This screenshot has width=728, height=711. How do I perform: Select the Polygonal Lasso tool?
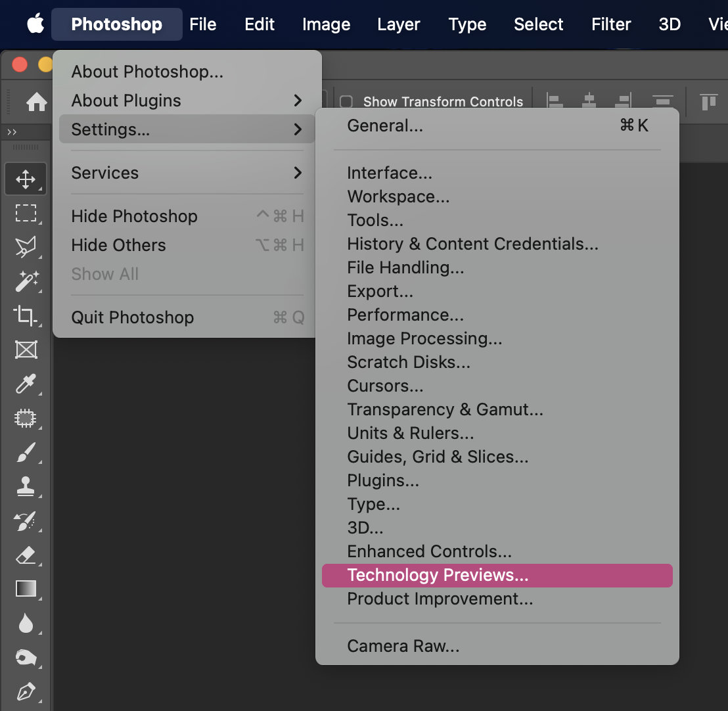tap(26, 247)
